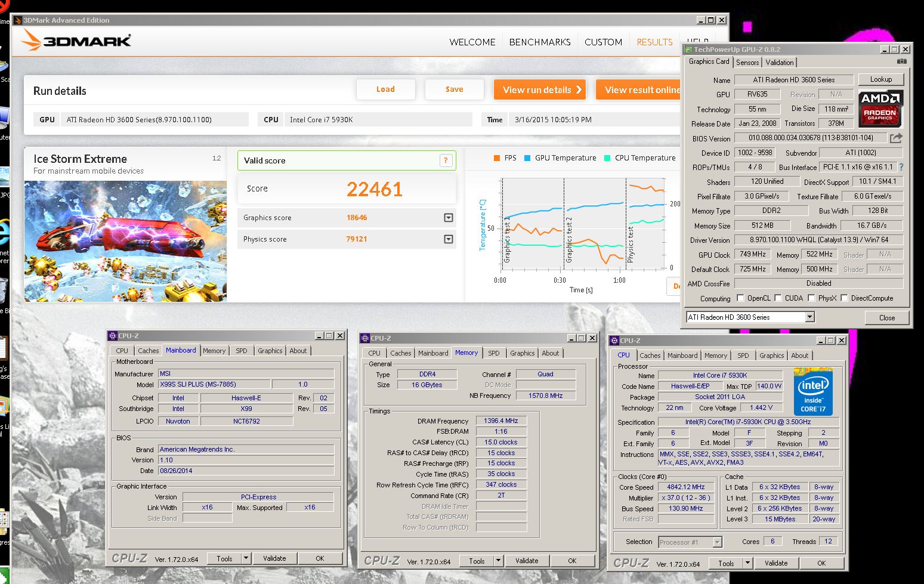924x584 pixels.
Task: Click the BIOS version share icon in GPU-Z
Action: (x=896, y=138)
